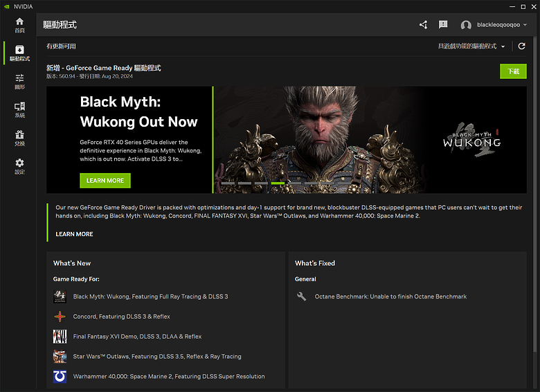Screen dimensions: 540x392
Task: Click Star Wars Outlaws game icon
Action: [x=60, y=357]
